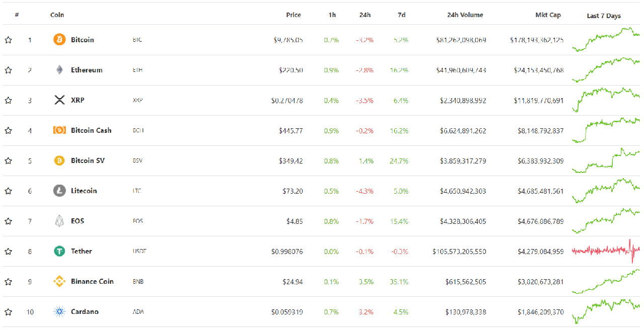Click the Binance Coin logo icon
The height and width of the screenshot is (329, 644).
59,281
